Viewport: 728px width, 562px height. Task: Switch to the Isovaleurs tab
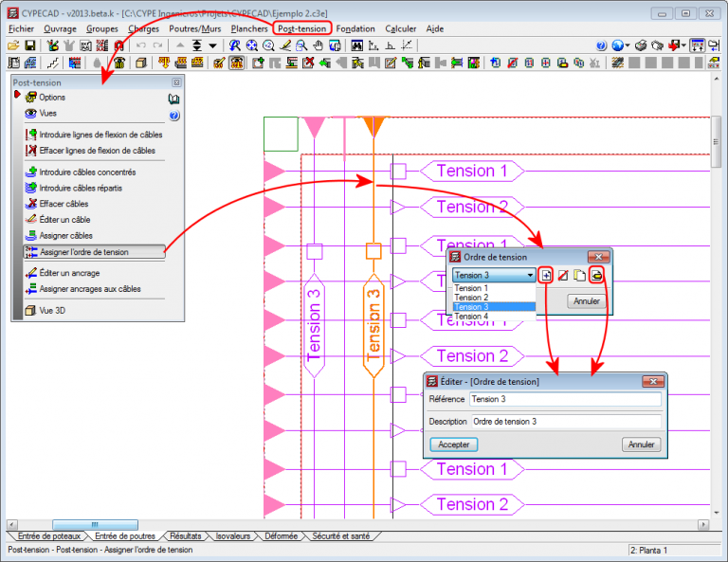click(232, 536)
